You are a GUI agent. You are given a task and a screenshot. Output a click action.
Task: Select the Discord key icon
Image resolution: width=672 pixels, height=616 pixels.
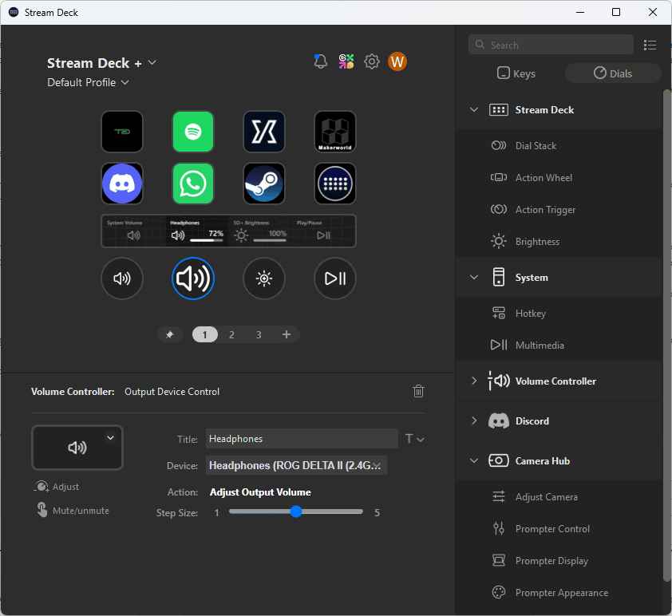(122, 184)
